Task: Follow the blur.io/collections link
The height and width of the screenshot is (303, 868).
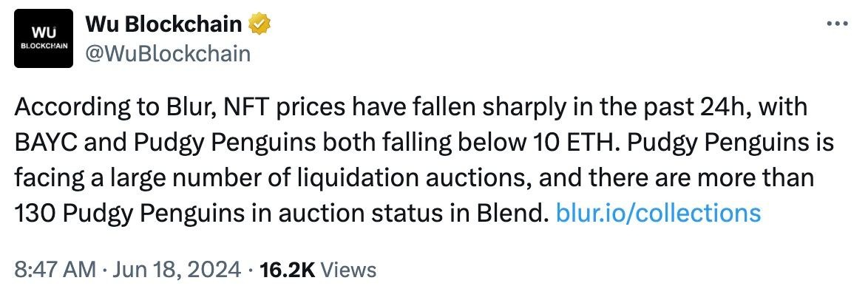Action: 657,213
